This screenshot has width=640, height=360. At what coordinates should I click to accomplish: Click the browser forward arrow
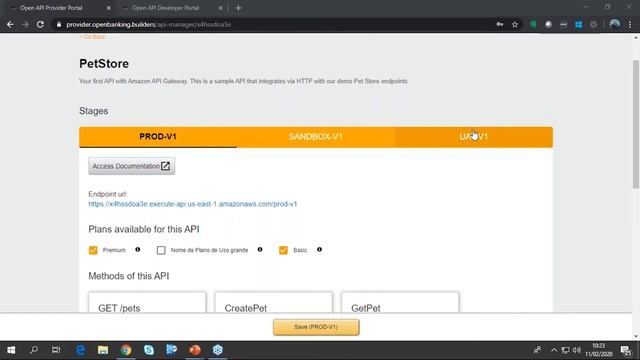pos(25,24)
